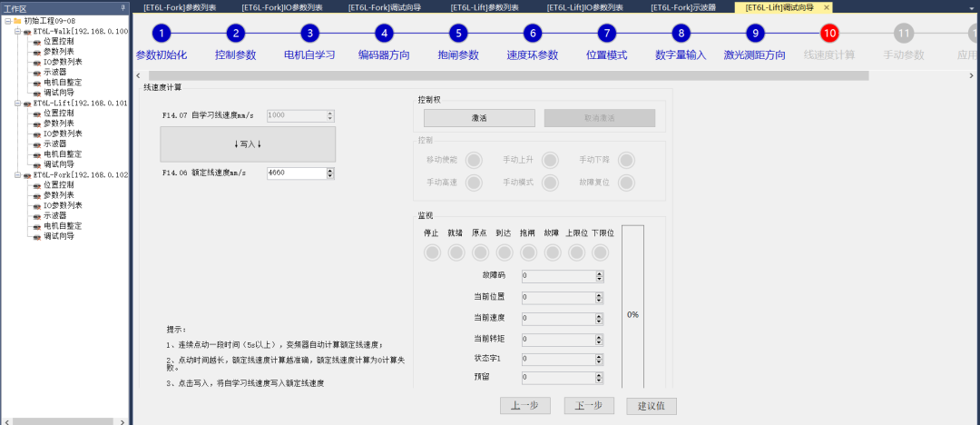Collapse the 初始工程09-08 root node
The width and height of the screenshot is (980, 425).
pos(6,21)
